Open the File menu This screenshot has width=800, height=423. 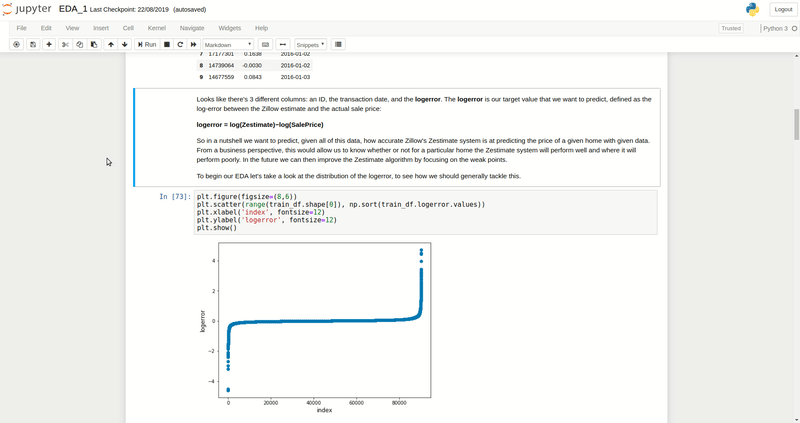pos(21,28)
